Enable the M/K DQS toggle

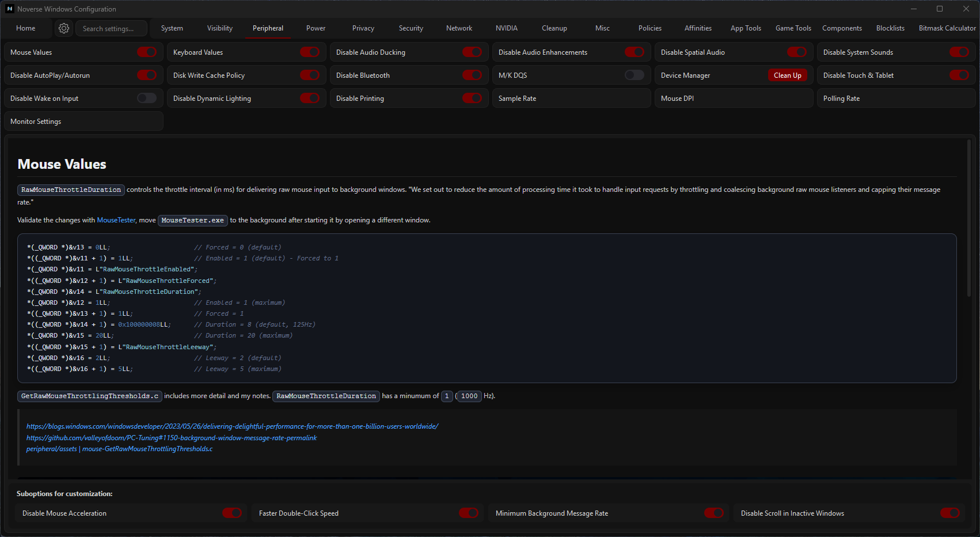[x=634, y=75]
